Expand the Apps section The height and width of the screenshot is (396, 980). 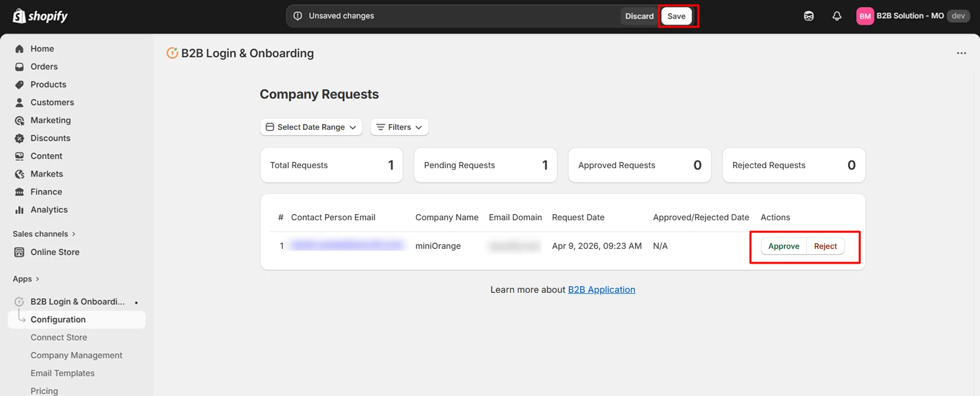[26, 279]
